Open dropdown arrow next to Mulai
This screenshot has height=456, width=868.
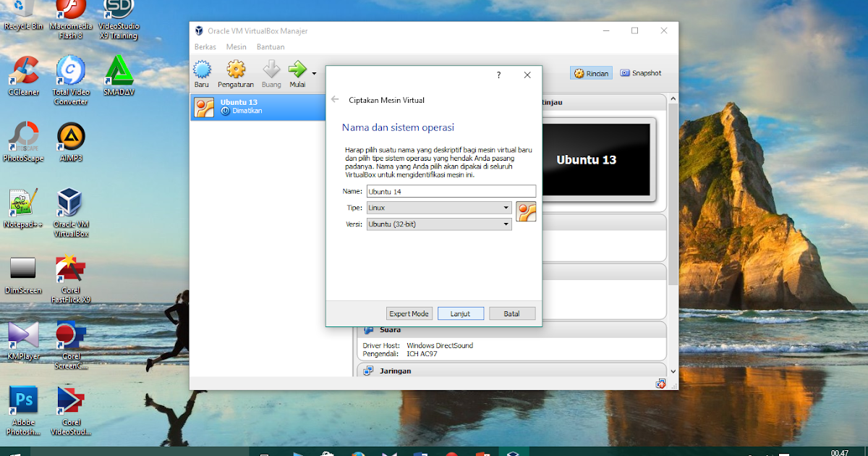click(314, 73)
